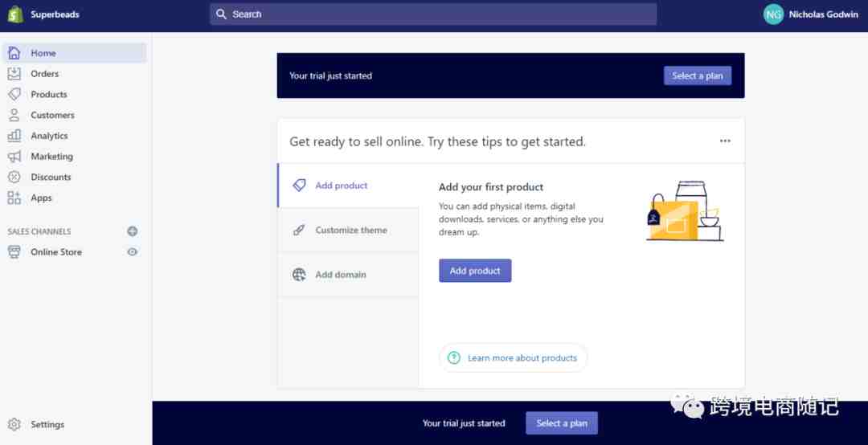Click the blue Add product button
The width and height of the screenshot is (868, 445).
[475, 271]
